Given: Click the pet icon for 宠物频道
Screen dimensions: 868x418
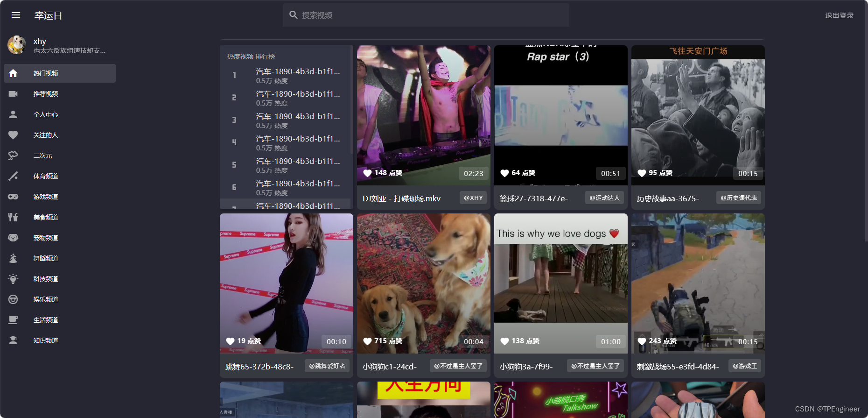Looking at the screenshot, I should 13,238.
